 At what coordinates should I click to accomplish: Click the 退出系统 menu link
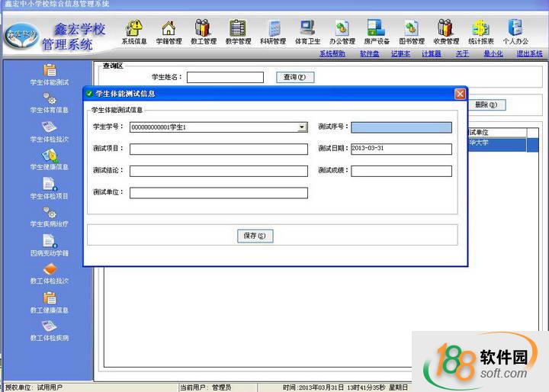click(x=529, y=54)
